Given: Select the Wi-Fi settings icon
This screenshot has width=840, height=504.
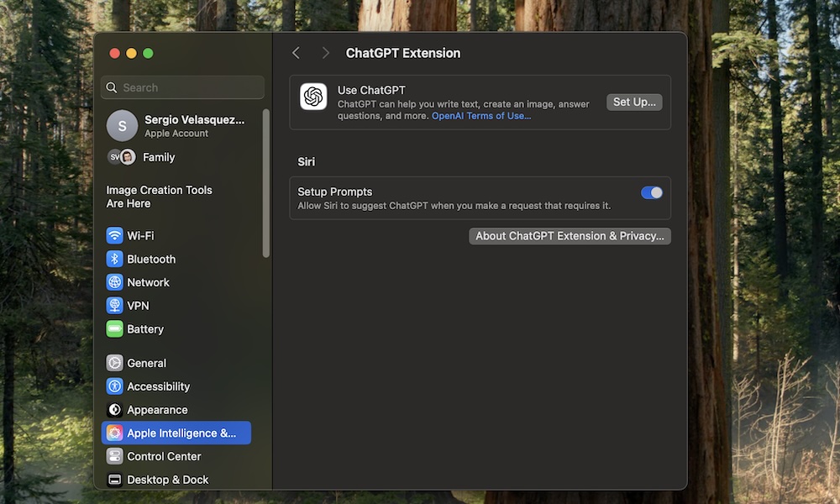Looking at the screenshot, I should (115, 235).
